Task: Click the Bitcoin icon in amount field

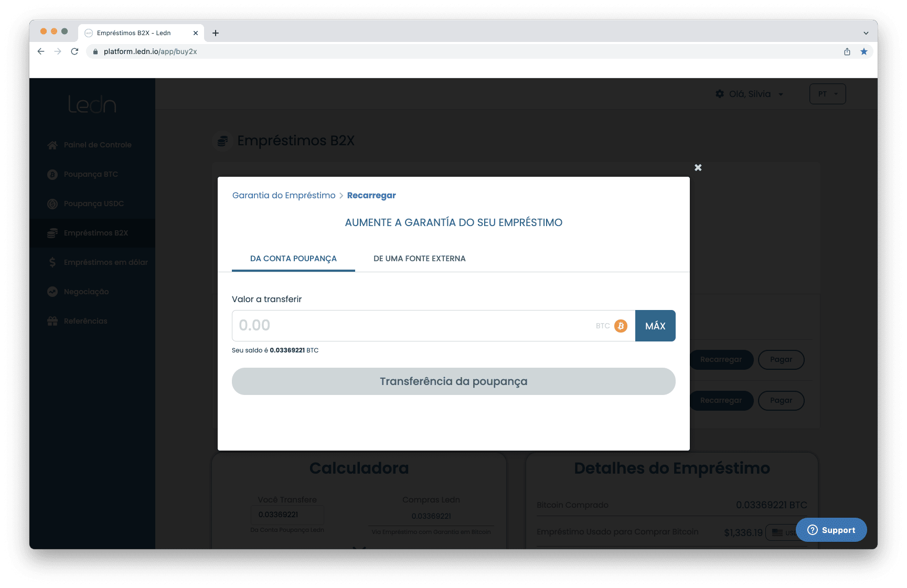Action: coord(621,326)
